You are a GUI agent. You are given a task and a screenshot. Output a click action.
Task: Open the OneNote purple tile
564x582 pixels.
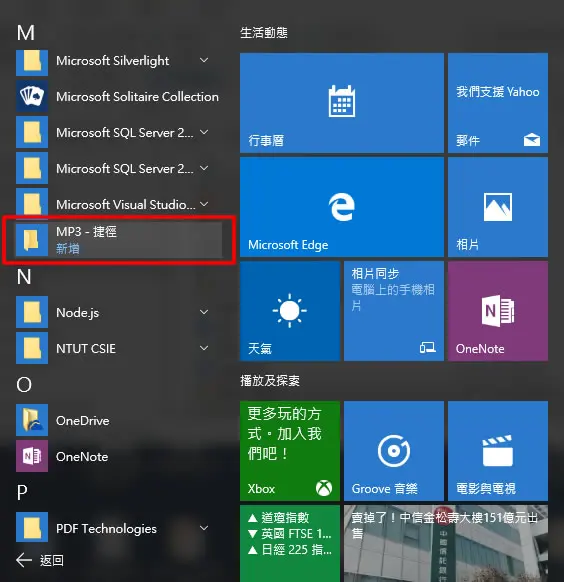[498, 311]
